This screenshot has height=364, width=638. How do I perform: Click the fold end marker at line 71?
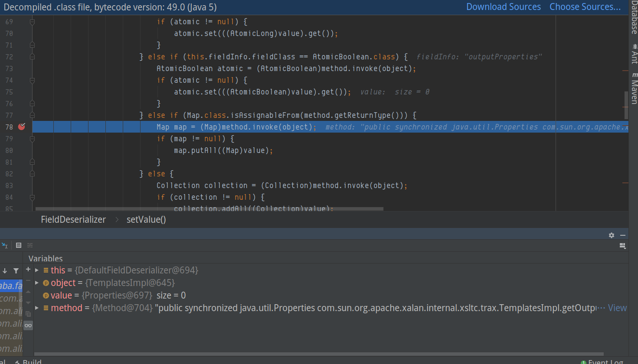click(32, 45)
